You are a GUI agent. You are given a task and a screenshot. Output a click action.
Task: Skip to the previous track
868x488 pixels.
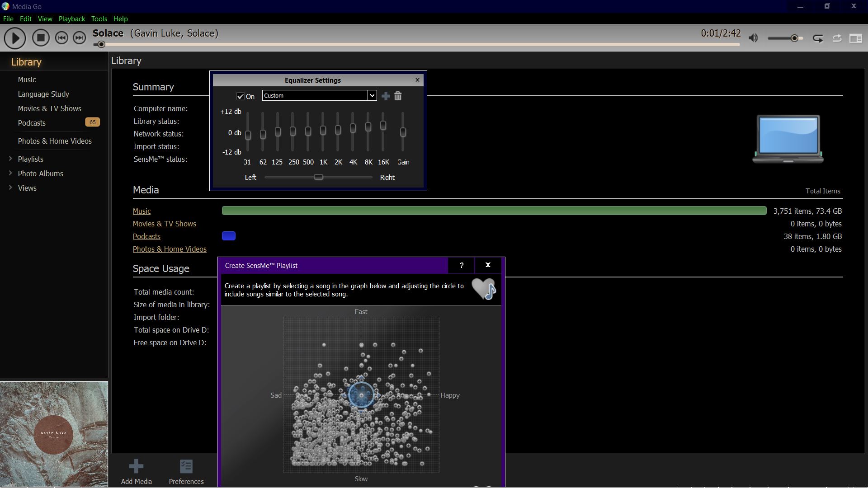(x=61, y=38)
